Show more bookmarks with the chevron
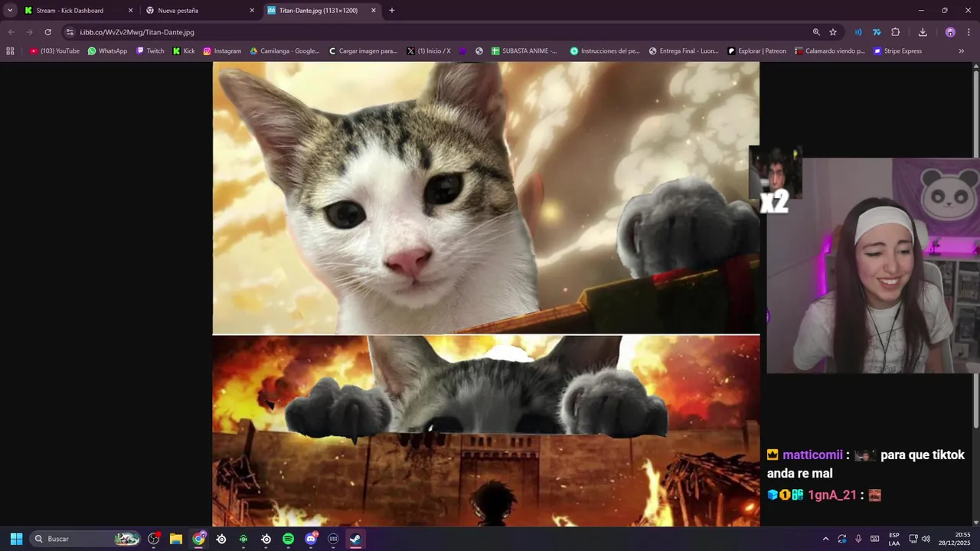 pos(962,51)
